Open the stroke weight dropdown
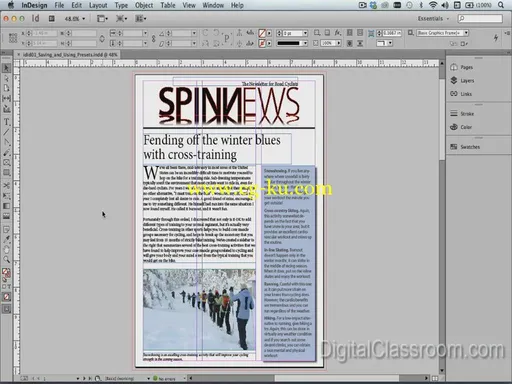This screenshot has width=512, height=384. click(305, 33)
